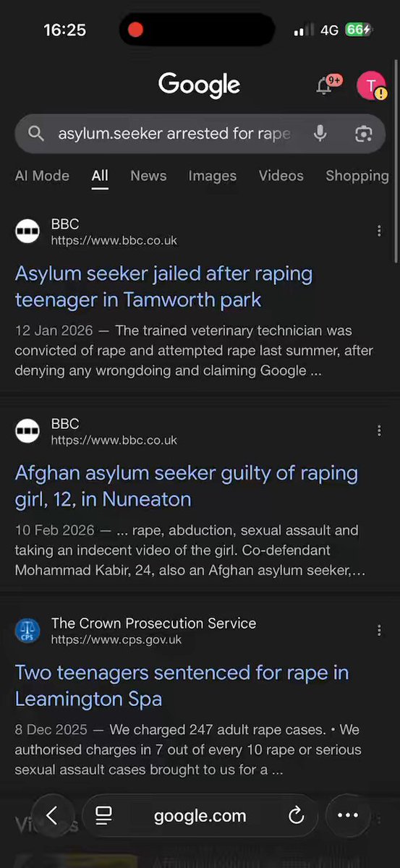
Task: Open browser three-dot more menu
Action: coord(348,815)
